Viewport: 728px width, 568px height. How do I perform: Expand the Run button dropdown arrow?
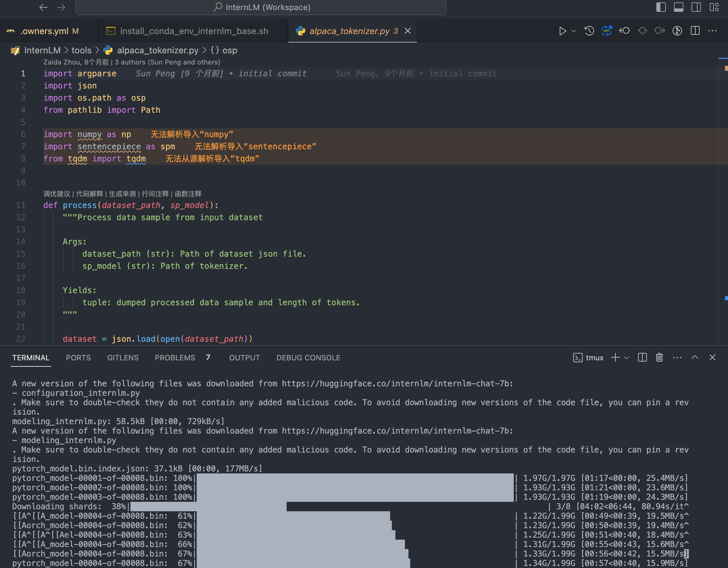[x=574, y=31]
